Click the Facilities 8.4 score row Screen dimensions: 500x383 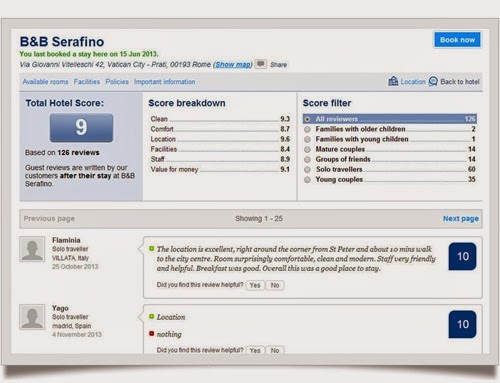220,149
